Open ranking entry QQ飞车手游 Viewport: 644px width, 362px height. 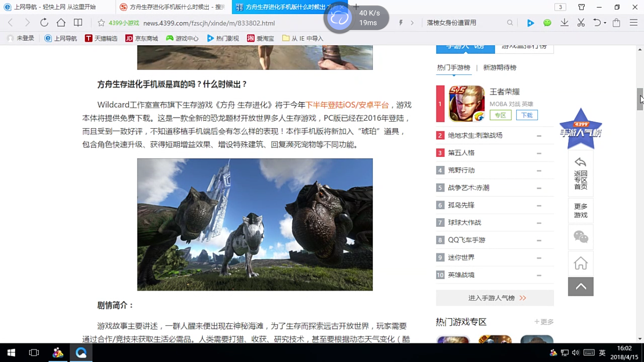point(467,240)
